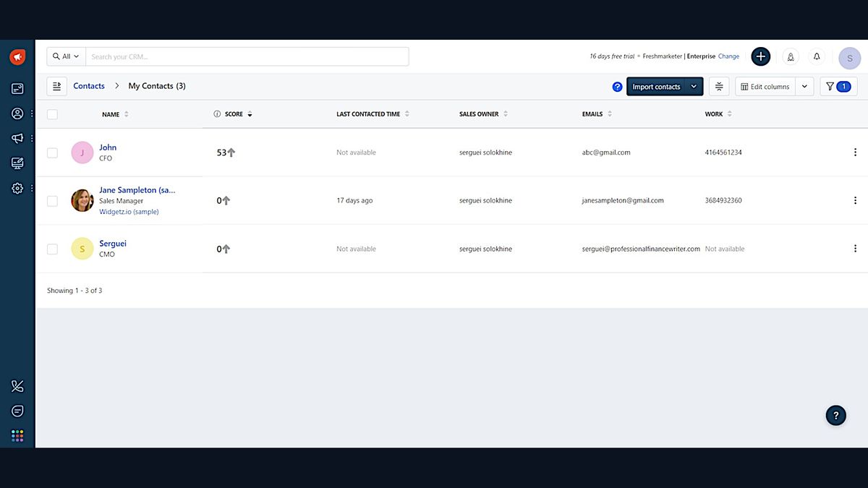868x488 pixels.
Task: Sort by LAST CONTACTED TIME column
Action: [x=373, y=114]
